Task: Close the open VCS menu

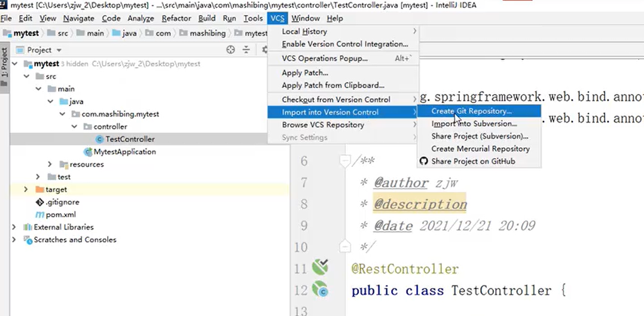Action: 277,18
